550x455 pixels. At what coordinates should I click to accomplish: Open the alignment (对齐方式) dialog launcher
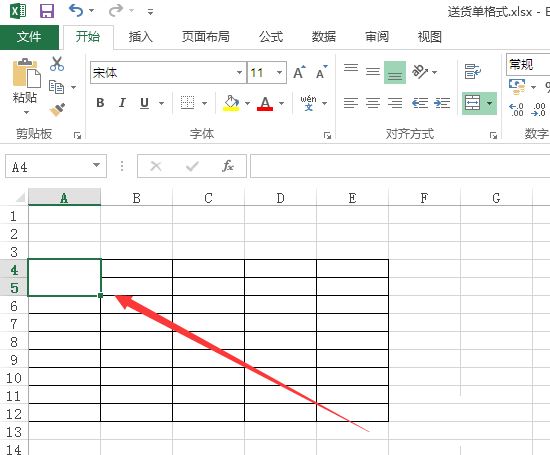tap(494, 135)
